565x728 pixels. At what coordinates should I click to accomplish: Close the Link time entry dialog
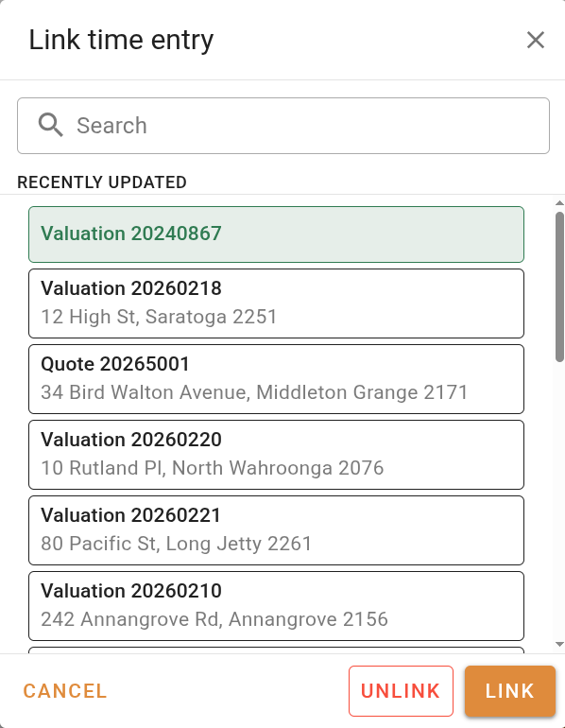[536, 40]
